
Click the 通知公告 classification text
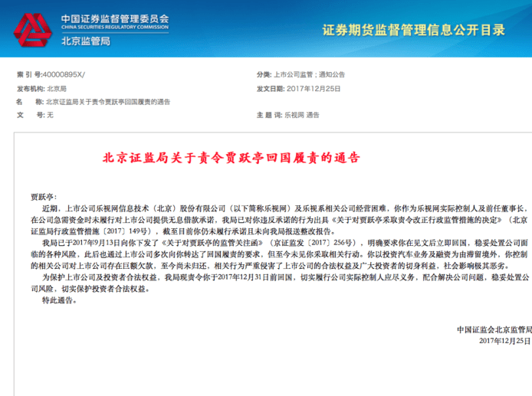click(x=330, y=75)
